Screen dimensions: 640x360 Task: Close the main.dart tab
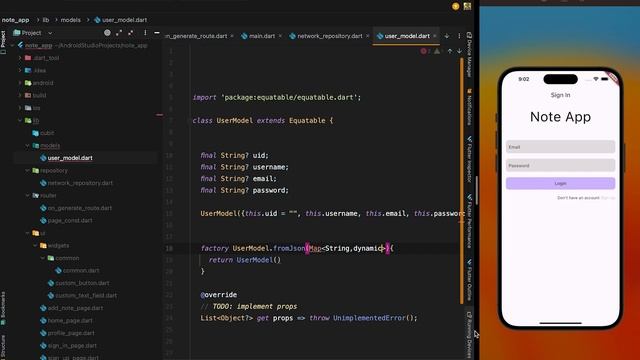coord(280,36)
